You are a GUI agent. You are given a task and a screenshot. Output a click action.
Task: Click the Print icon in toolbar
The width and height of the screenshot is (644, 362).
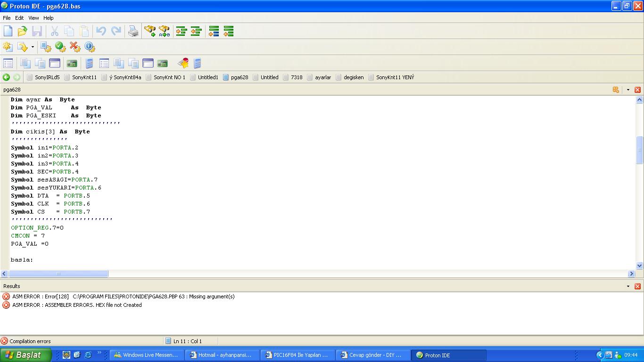(x=133, y=32)
